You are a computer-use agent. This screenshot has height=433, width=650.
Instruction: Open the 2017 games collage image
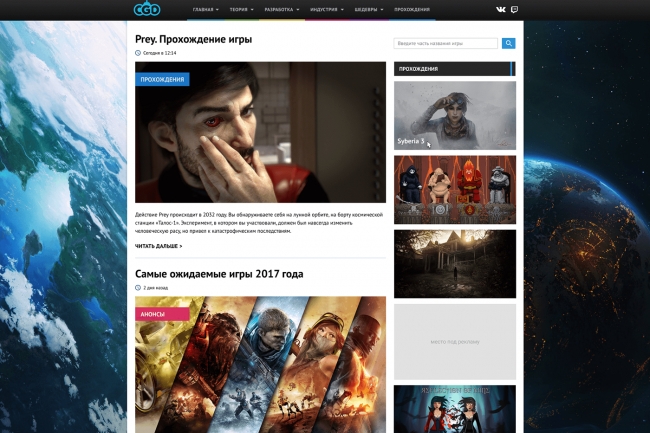260,365
